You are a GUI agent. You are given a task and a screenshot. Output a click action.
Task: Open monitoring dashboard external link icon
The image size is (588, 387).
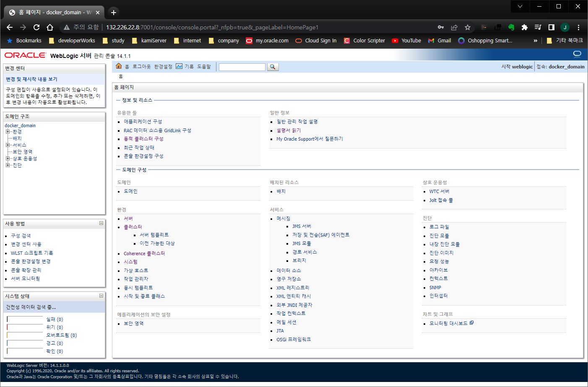click(471, 323)
